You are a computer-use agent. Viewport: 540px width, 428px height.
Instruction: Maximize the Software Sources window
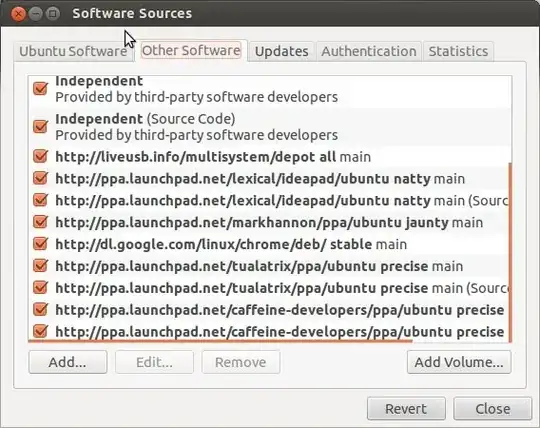[53, 14]
